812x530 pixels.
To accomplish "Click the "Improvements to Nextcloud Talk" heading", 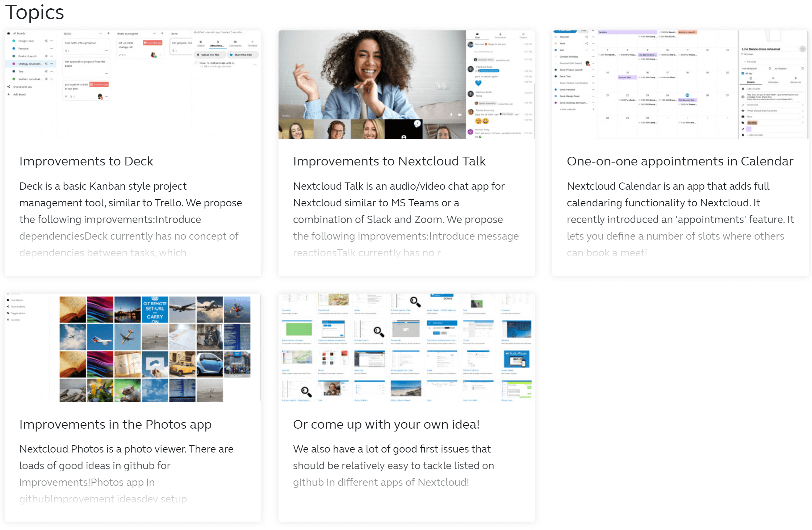I will pos(389,161).
